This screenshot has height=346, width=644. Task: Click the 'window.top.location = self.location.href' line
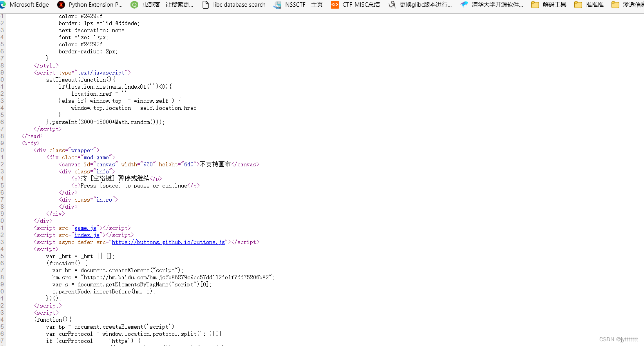click(x=135, y=108)
